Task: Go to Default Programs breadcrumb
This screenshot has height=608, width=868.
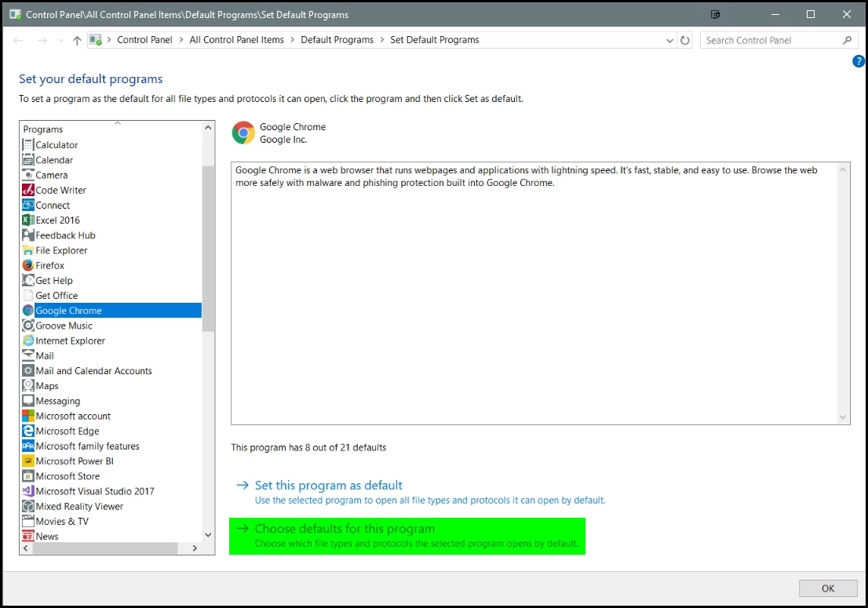Action: pos(337,40)
